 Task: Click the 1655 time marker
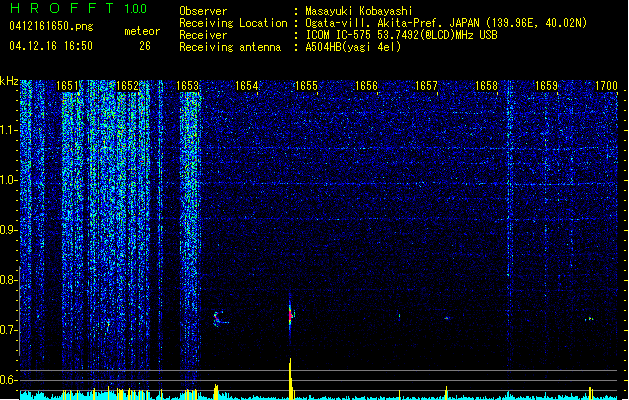point(306,86)
